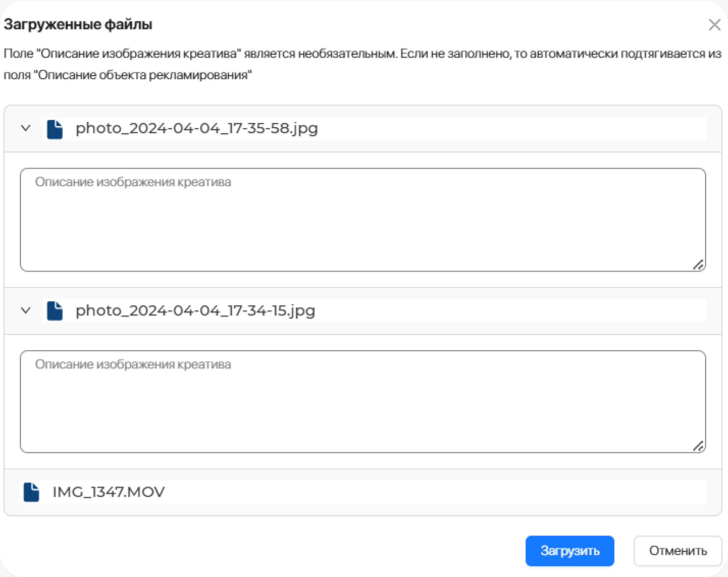Click file icon beside photo_2024-04-04_17-35-58.jpg

pos(55,129)
